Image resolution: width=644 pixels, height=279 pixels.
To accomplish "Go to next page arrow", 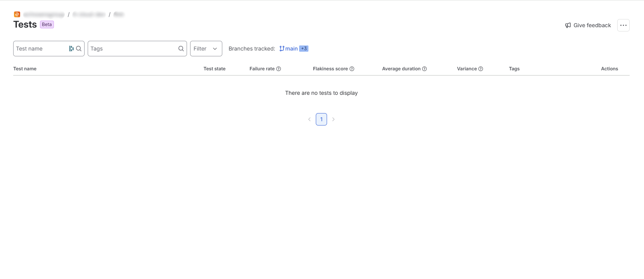I will click(x=333, y=119).
